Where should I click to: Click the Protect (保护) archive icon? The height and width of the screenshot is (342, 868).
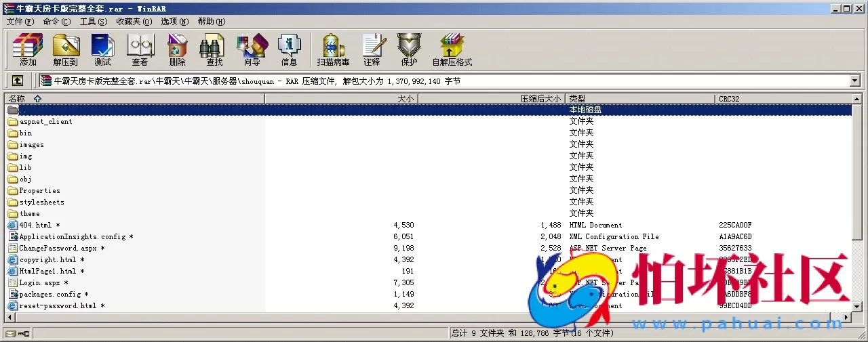tap(409, 49)
